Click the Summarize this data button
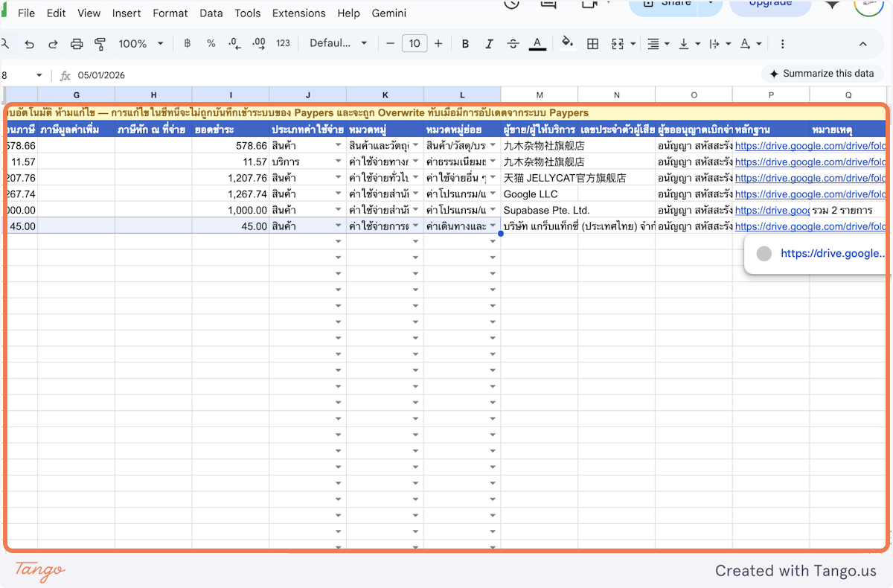Viewport: 893px width, 588px height. coord(821,74)
